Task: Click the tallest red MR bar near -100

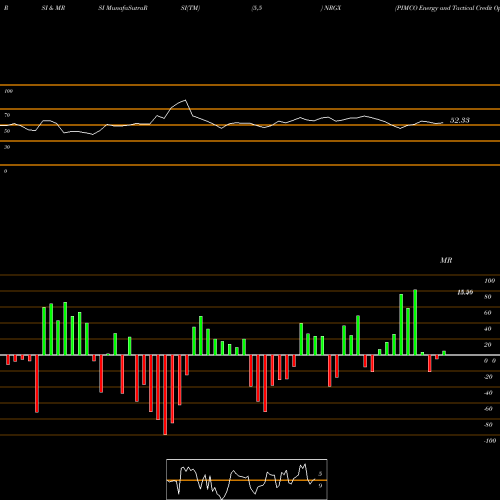Action: (x=165, y=395)
